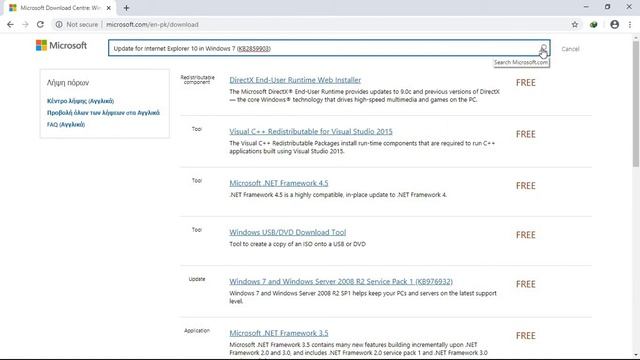Restore down the Chrome window
Viewport: 640px width, 360px height.
[607, 7]
